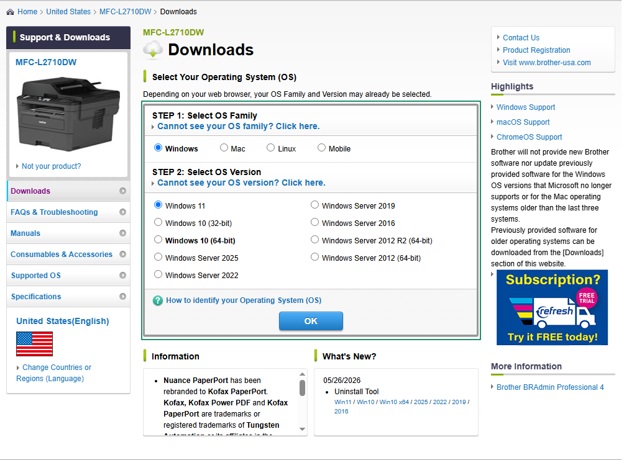Click the Consumables & Accessories arrow icon
This screenshot has height=460, width=624.
click(123, 254)
